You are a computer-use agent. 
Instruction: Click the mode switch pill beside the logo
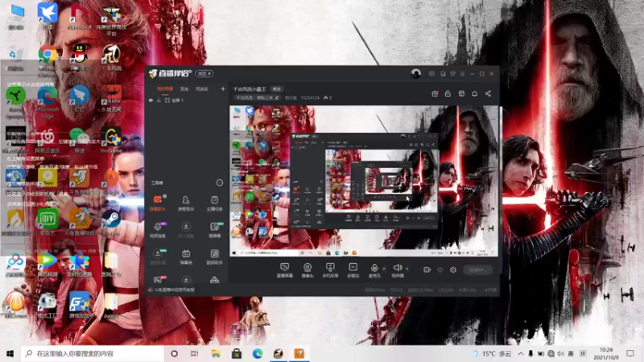[x=204, y=73]
